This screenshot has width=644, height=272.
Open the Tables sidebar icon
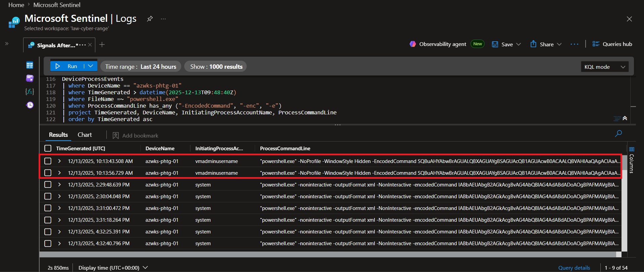pos(30,65)
